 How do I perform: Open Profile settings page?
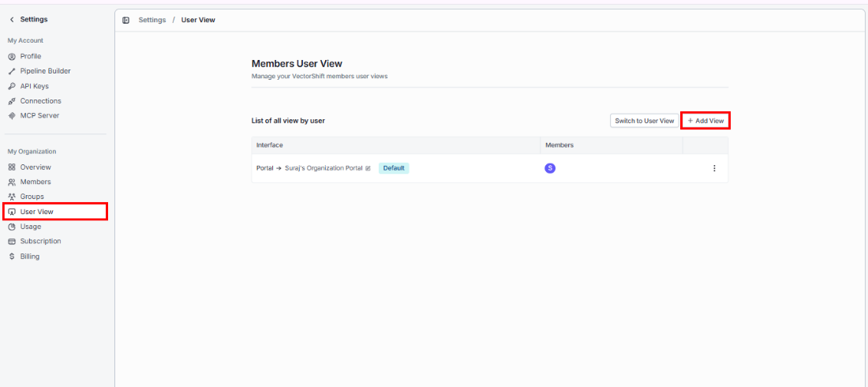pos(31,57)
